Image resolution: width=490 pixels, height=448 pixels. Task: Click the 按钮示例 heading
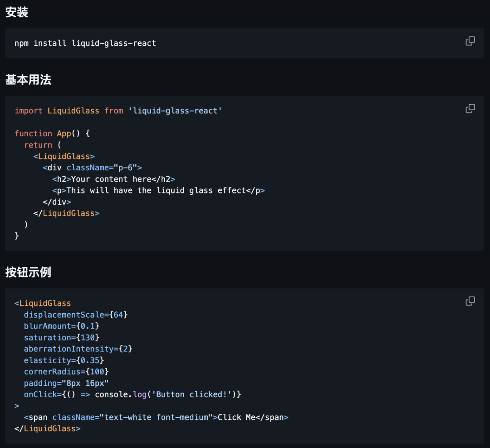point(28,272)
